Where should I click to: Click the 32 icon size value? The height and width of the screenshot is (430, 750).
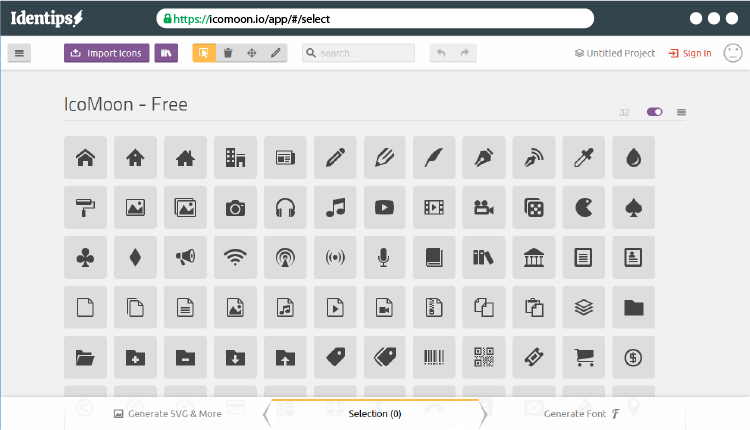[624, 112]
